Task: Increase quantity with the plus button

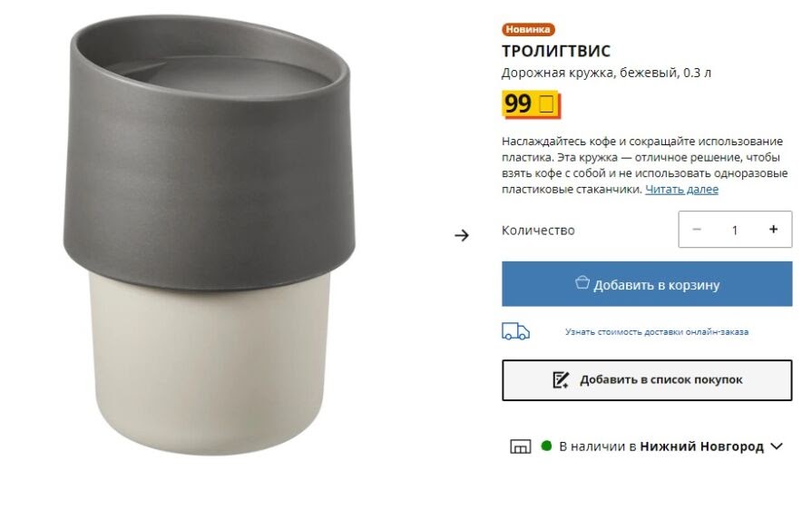Action: (x=773, y=229)
